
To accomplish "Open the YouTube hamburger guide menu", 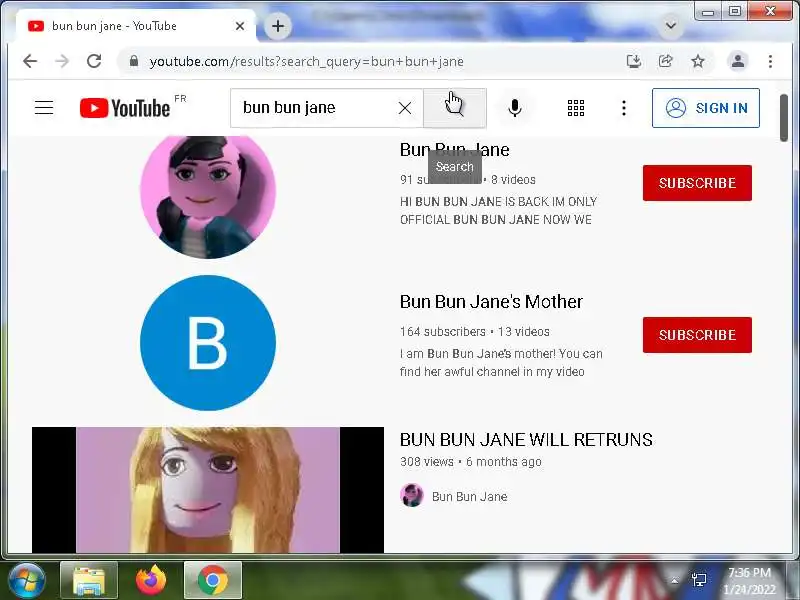I will (44, 108).
